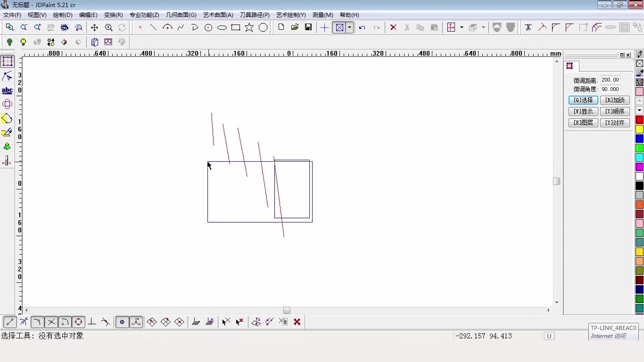Open the 绘制(D) menu
Screen dimensions: 644x362
(63, 15)
